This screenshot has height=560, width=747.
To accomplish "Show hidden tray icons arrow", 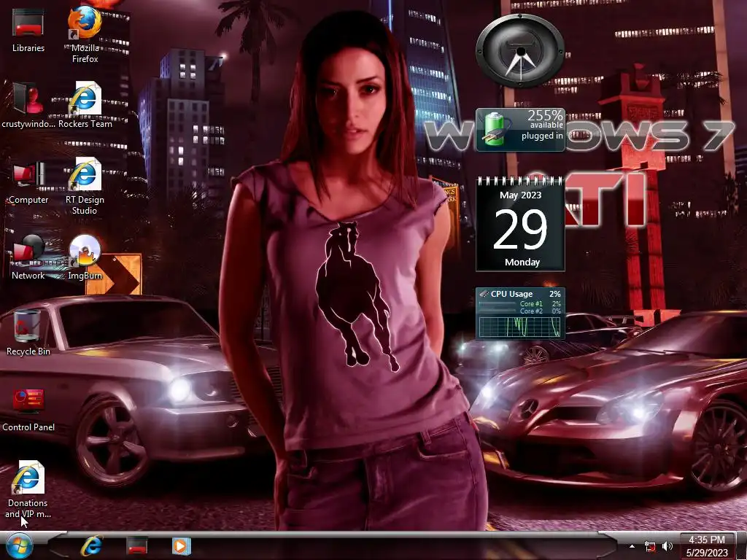I will (x=632, y=547).
